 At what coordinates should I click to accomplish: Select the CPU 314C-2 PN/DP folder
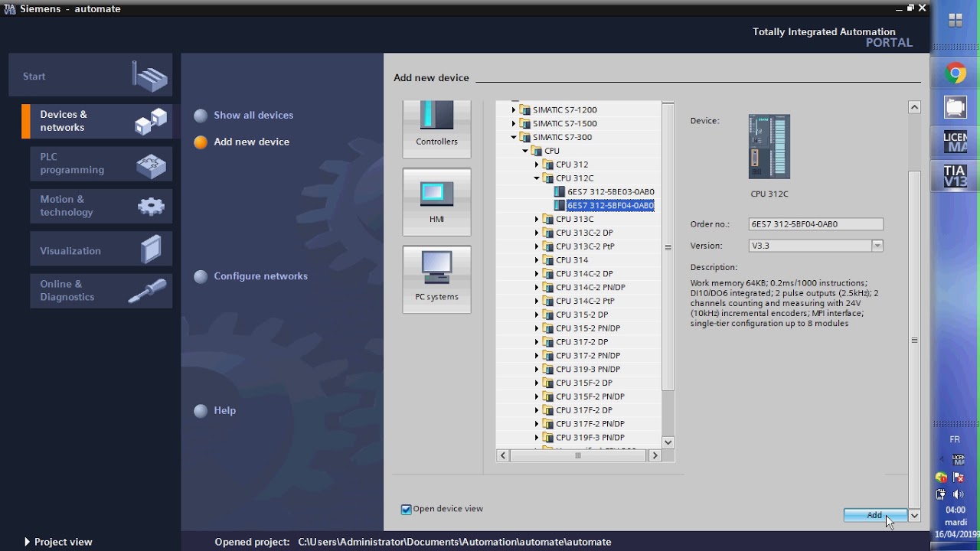pos(590,287)
